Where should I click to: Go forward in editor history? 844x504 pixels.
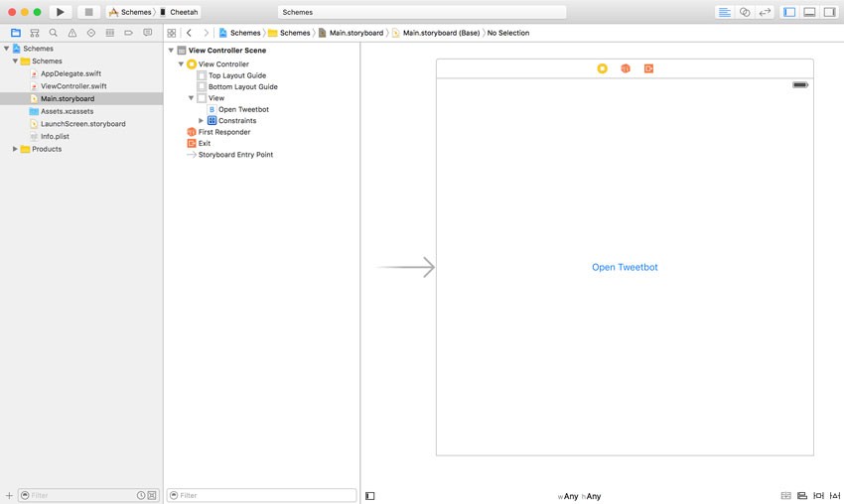point(206,33)
